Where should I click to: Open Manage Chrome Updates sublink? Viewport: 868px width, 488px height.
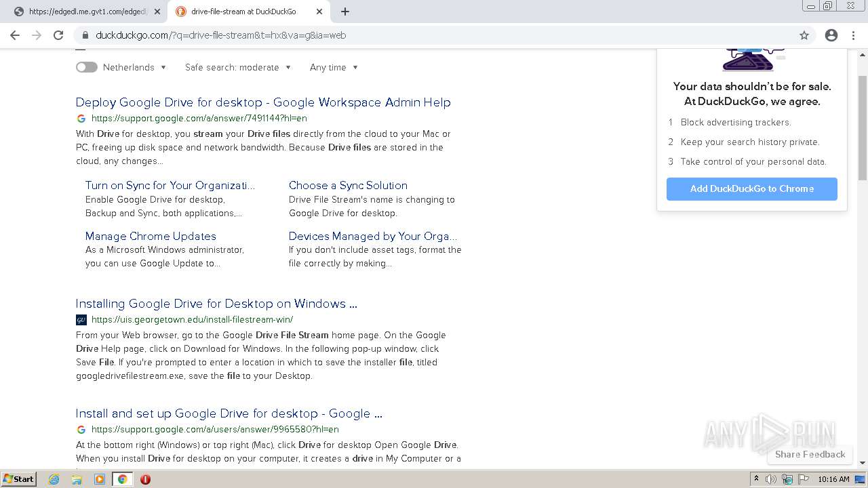tap(151, 236)
